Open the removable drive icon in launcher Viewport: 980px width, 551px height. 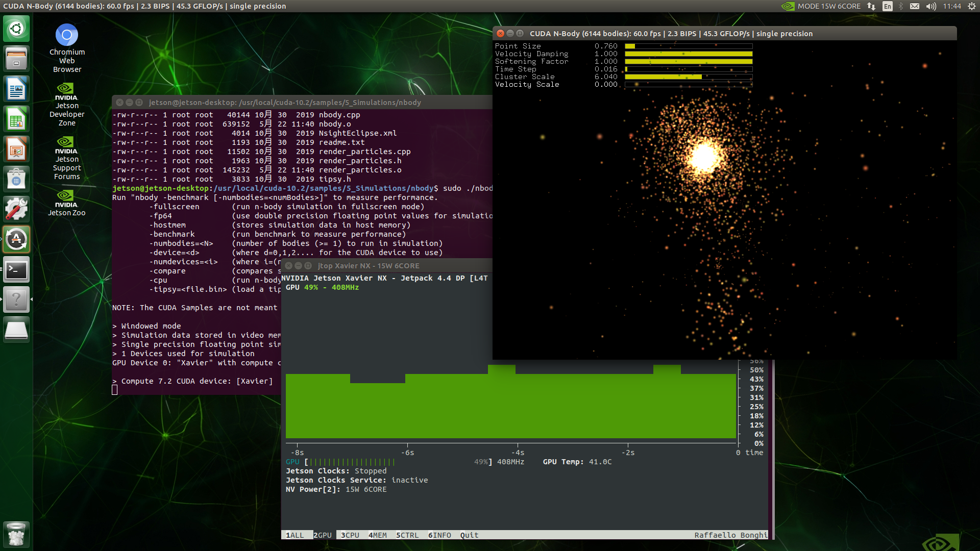point(16,330)
